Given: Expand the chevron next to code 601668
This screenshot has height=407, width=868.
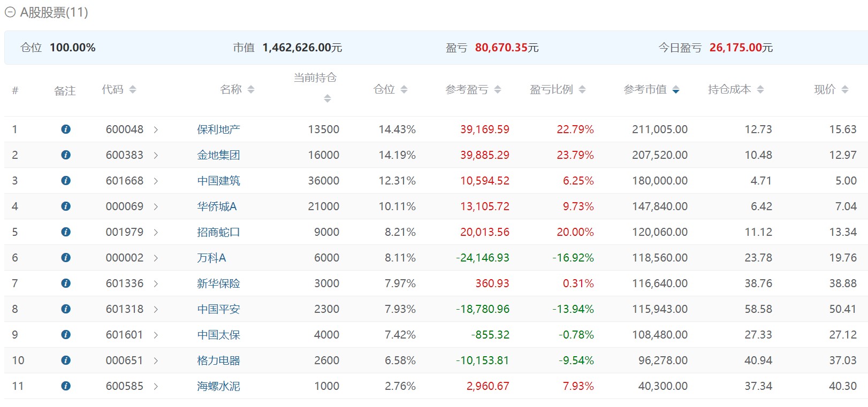Looking at the screenshot, I should (x=156, y=181).
